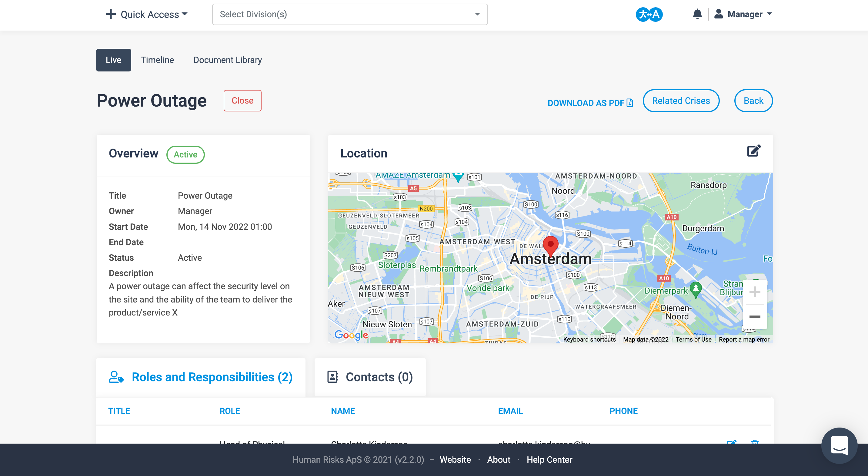Image resolution: width=868 pixels, height=476 pixels.
Task: Click the Back button
Action: coord(753,100)
